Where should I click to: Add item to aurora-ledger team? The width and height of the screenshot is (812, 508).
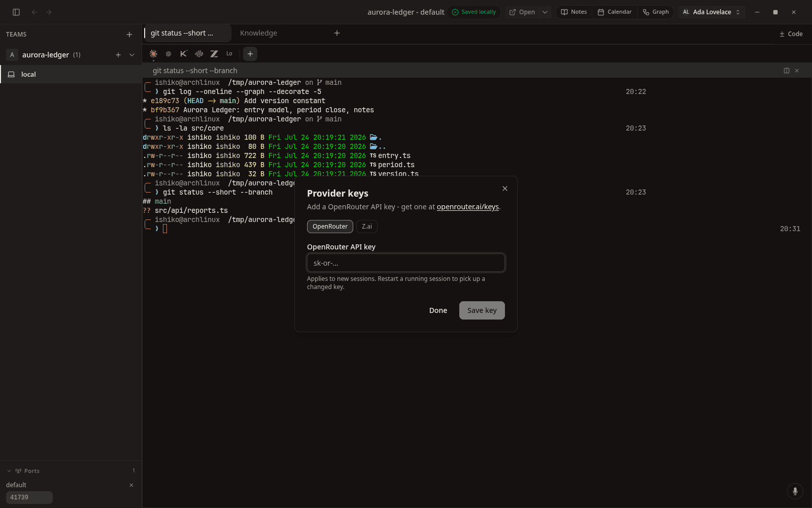(118, 55)
